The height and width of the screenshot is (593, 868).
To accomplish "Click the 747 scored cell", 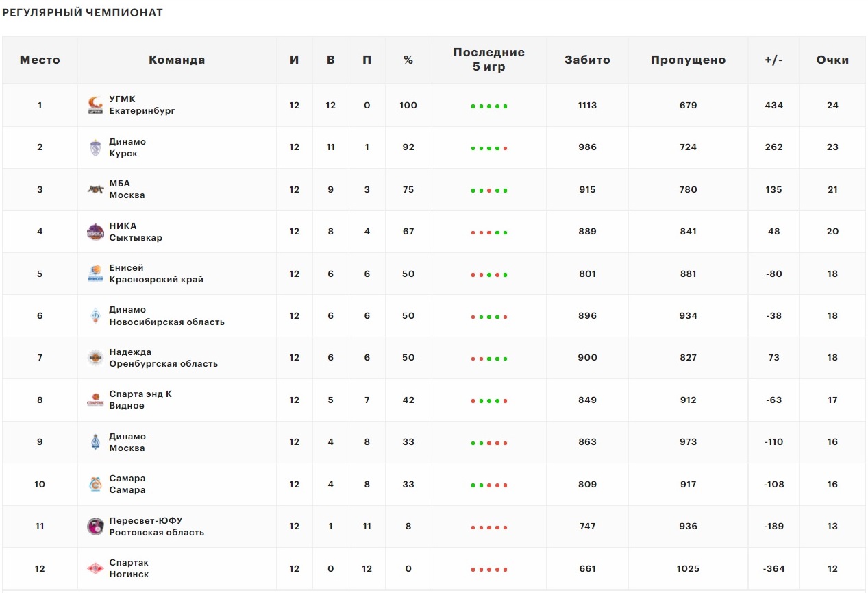I will [x=587, y=527].
